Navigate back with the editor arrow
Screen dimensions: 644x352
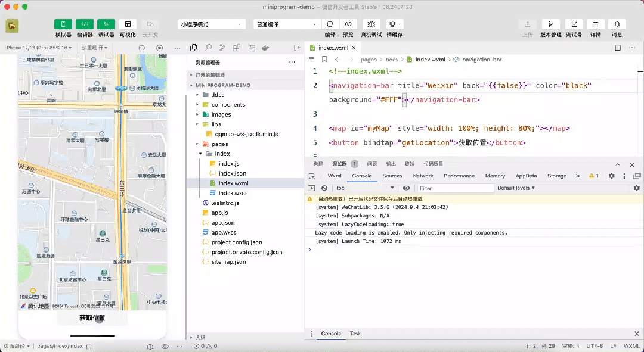coord(336,60)
